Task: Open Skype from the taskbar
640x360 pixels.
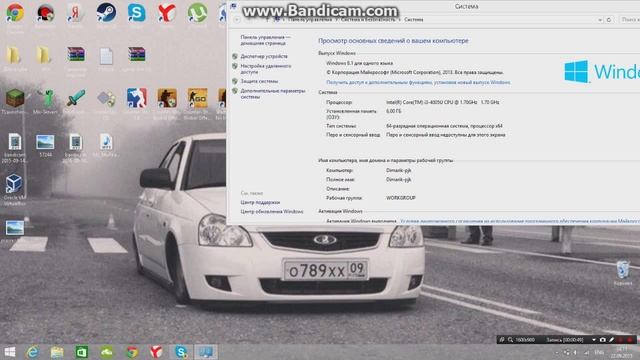Action: pyautogui.click(x=181, y=352)
